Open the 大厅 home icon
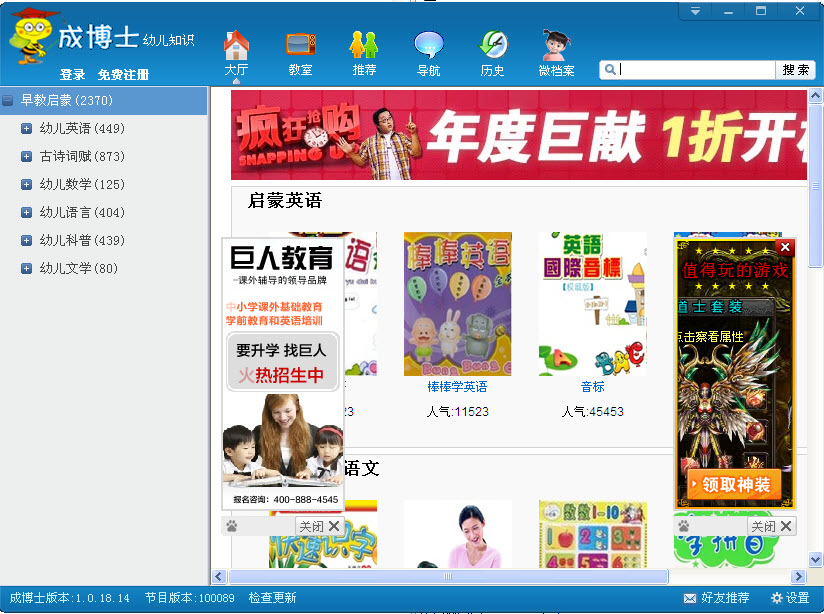Viewport: 824px width, 614px height. click(236, 45)
